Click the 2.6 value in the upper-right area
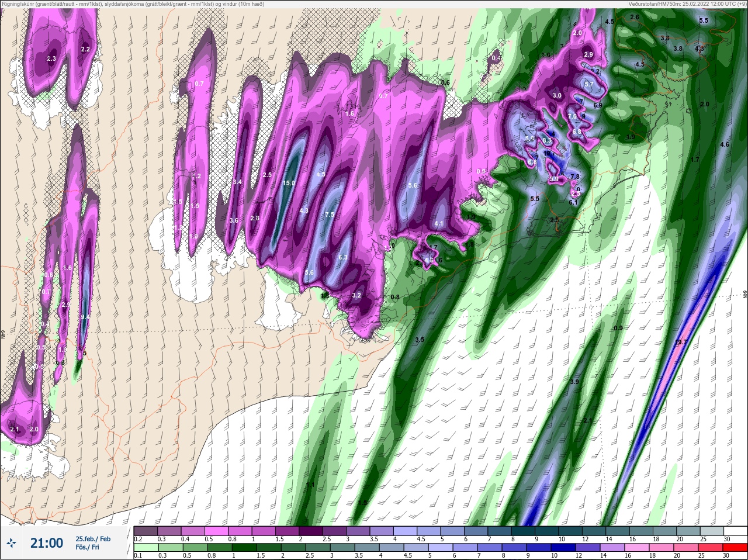The width and height of the screenshot is (748, 560). (x=635, y=18)
